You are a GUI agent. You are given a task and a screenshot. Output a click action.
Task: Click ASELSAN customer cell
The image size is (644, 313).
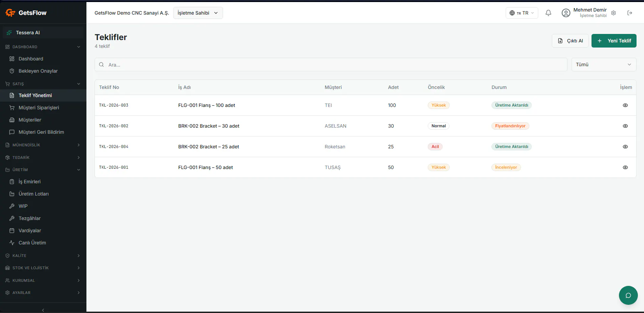coord(336,126)
